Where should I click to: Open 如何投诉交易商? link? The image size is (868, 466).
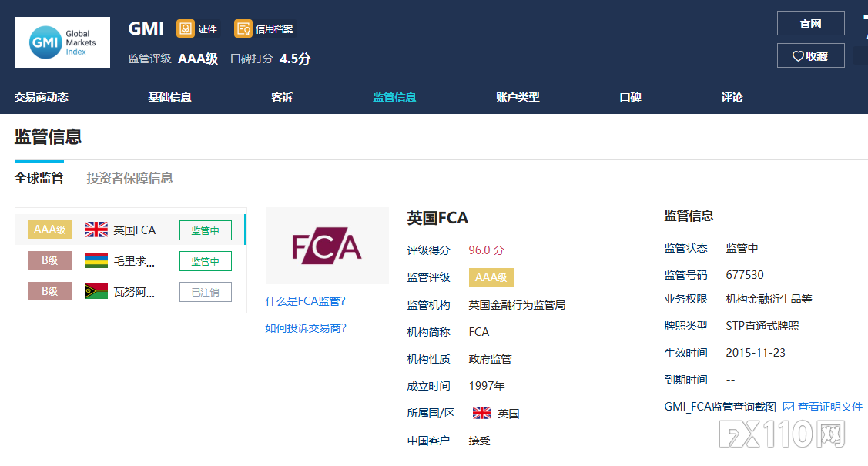[x=306, y=328]
